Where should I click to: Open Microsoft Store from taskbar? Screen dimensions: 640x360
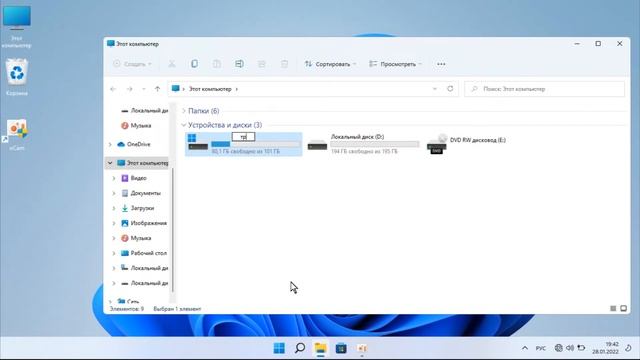coord(341,348)
